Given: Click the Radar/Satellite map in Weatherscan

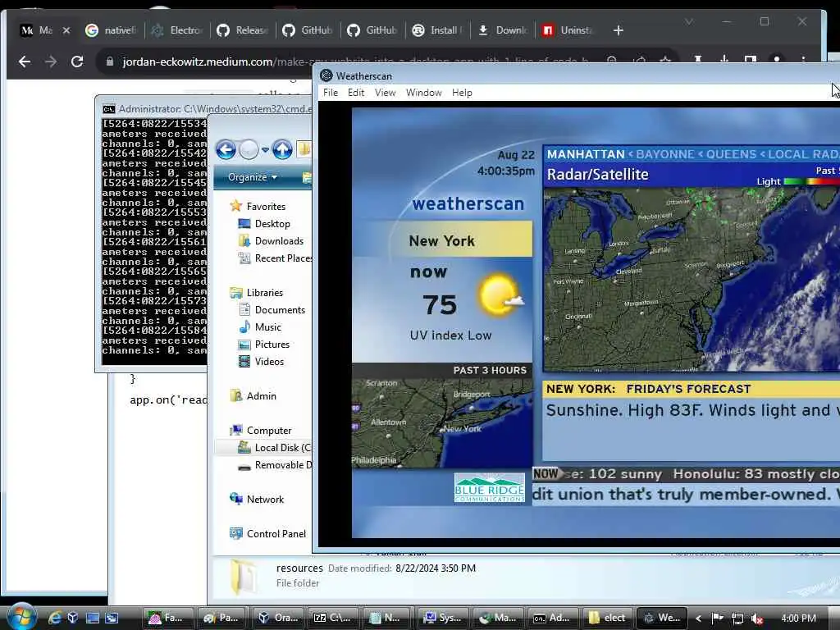Looking at the screenshot, I should point(691,279).
